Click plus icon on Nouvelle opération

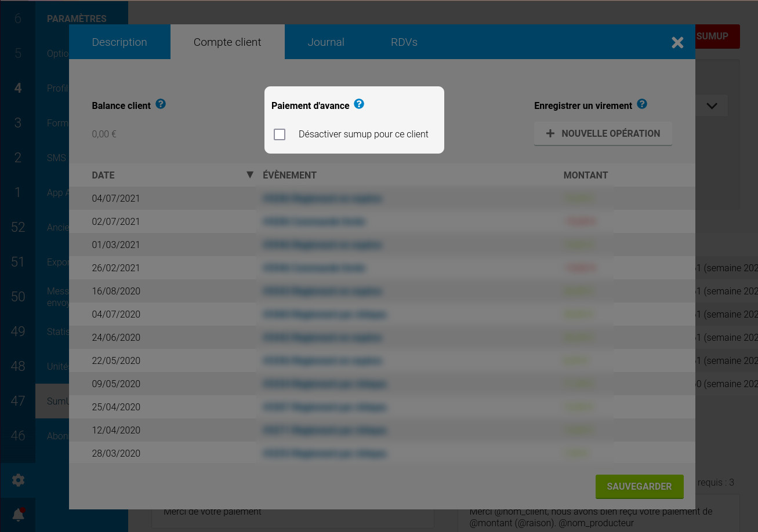550,133
